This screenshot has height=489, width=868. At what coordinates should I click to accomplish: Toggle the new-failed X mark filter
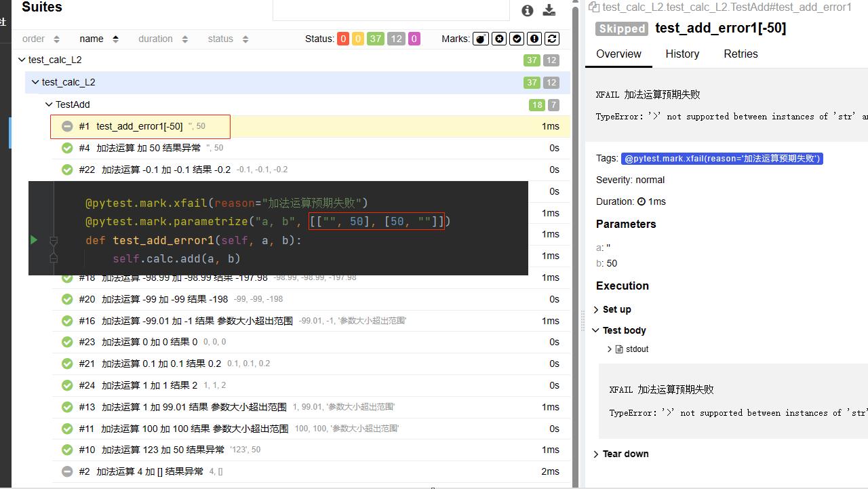click(x=499, y=39)
